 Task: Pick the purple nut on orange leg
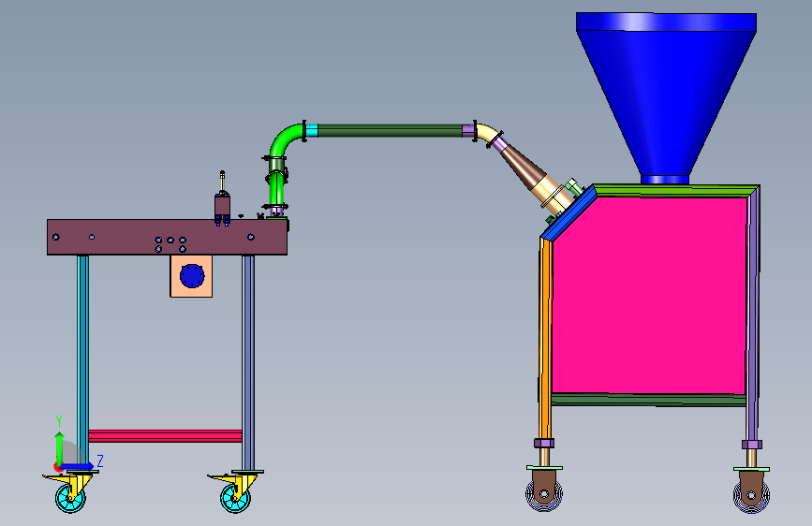544,443
